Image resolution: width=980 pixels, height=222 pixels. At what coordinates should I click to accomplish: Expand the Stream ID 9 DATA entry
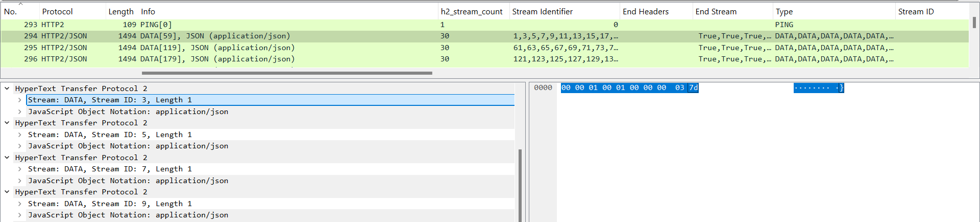pos(19,204)
